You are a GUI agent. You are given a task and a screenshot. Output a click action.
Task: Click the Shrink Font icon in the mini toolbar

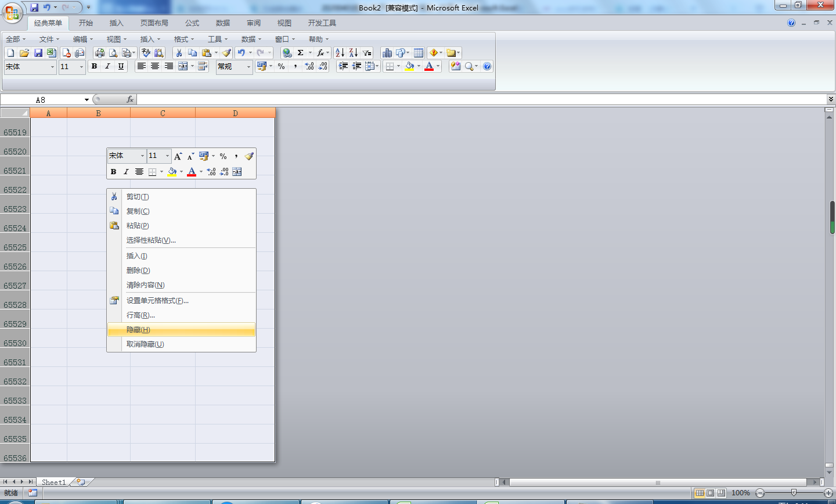(190, 156)
